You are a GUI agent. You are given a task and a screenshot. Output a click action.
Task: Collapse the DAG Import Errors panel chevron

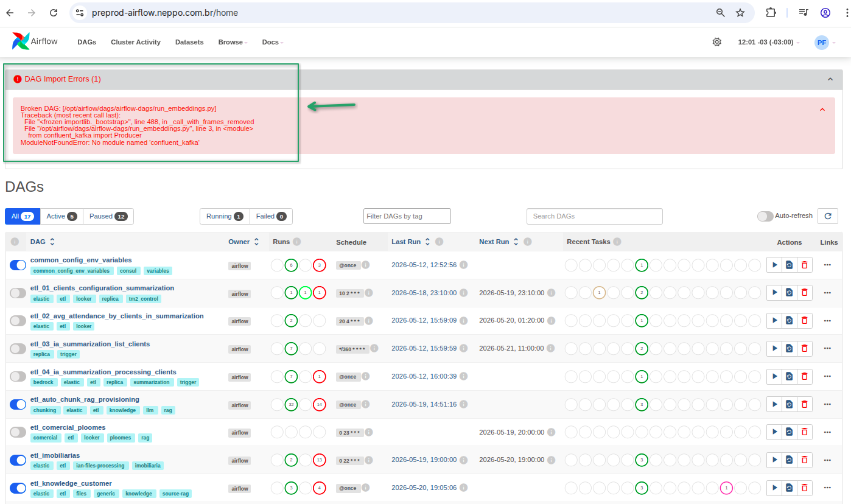pyautogui.click(x=830, y=79)
